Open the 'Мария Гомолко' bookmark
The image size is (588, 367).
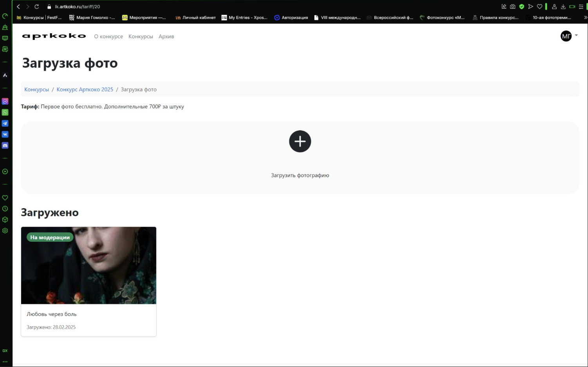[x=92, y=18]
